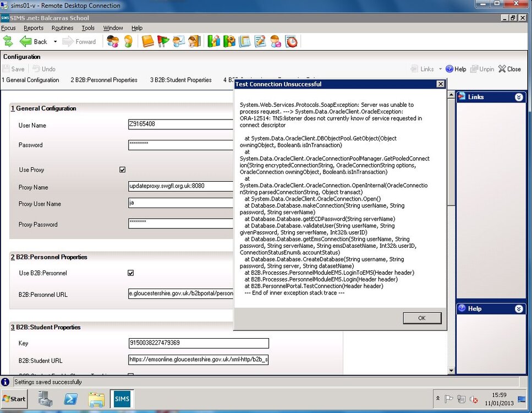
Task: Click the scroll down arrow of configuration pane
Action: (451, 371)
